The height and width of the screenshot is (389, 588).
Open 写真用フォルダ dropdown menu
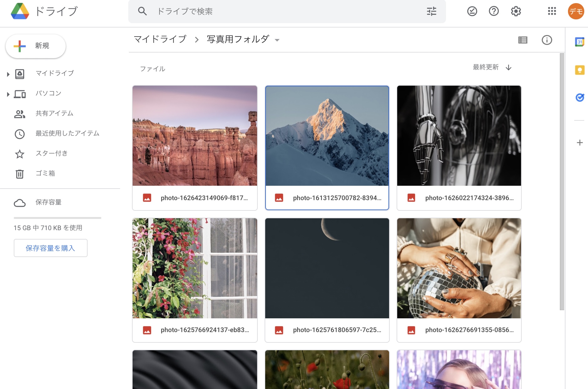277,40
